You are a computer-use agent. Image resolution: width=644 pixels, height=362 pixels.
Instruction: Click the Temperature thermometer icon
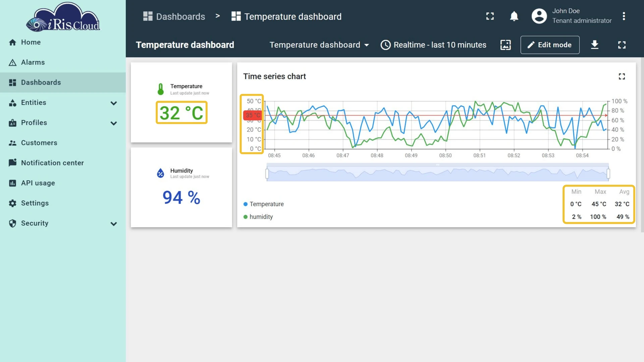(161, 89)
